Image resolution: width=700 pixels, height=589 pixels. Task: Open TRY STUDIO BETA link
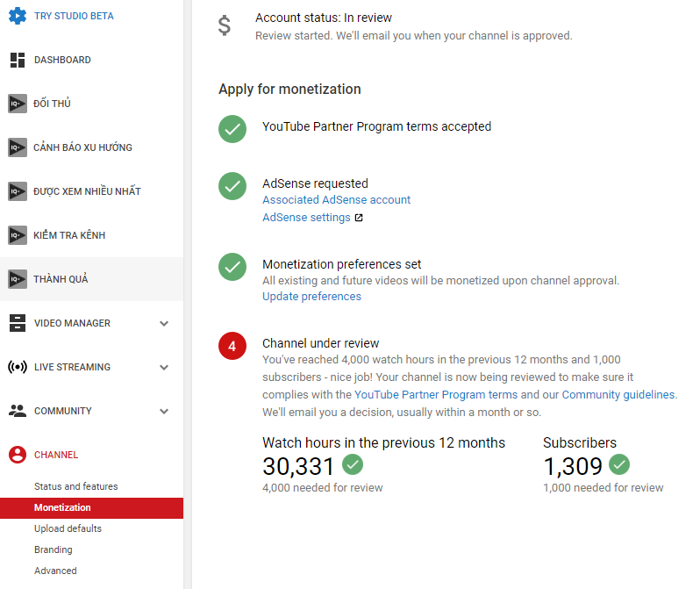[x=74, y=16]
